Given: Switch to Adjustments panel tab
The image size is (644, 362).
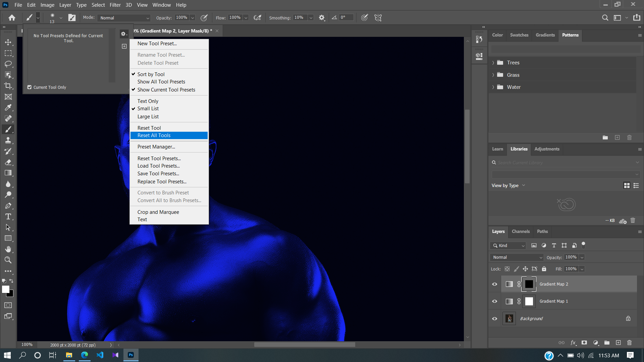Looking at the screenshot, I should pos(547,149).
